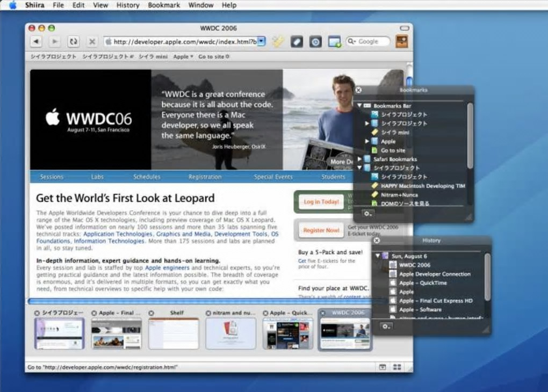This screenshot has width=548, height=392.
Task: Open the Bookmark menu
Action: (163, 5)
